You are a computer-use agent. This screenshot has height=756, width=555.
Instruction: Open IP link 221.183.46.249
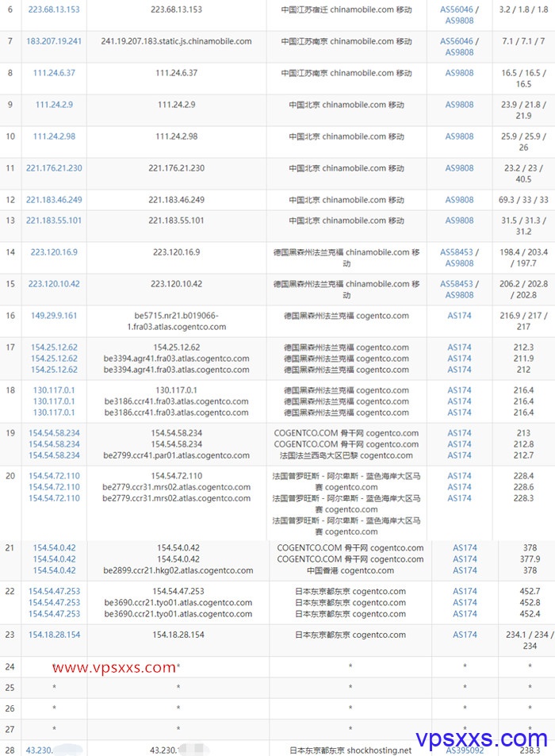[54, 200]
